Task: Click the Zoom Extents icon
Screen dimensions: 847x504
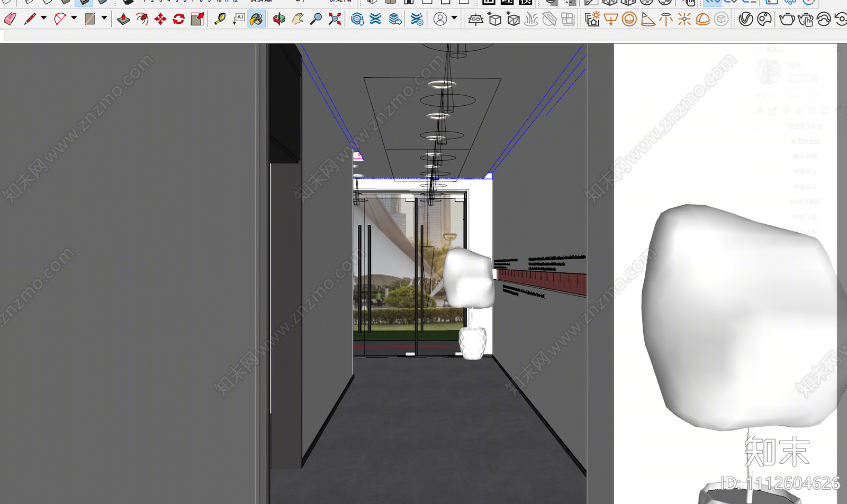Action: (335, 20)
